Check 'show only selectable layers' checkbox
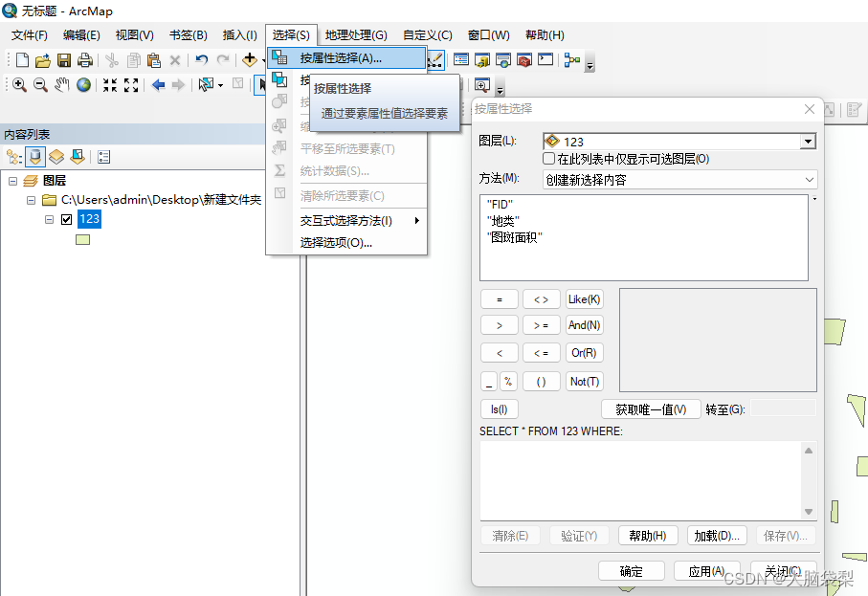 tap(548, 159)
